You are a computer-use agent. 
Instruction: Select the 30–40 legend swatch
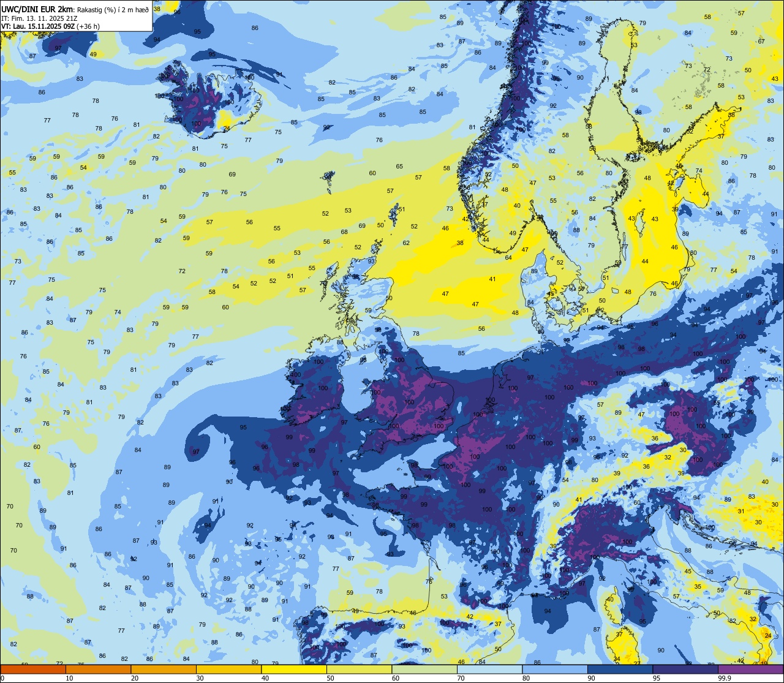pos(228,669)
